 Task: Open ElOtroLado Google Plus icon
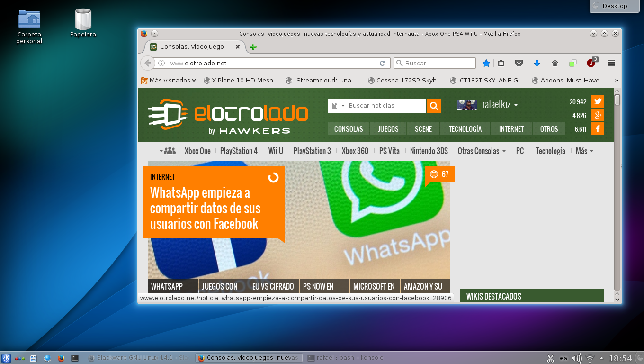click(598, 115)
